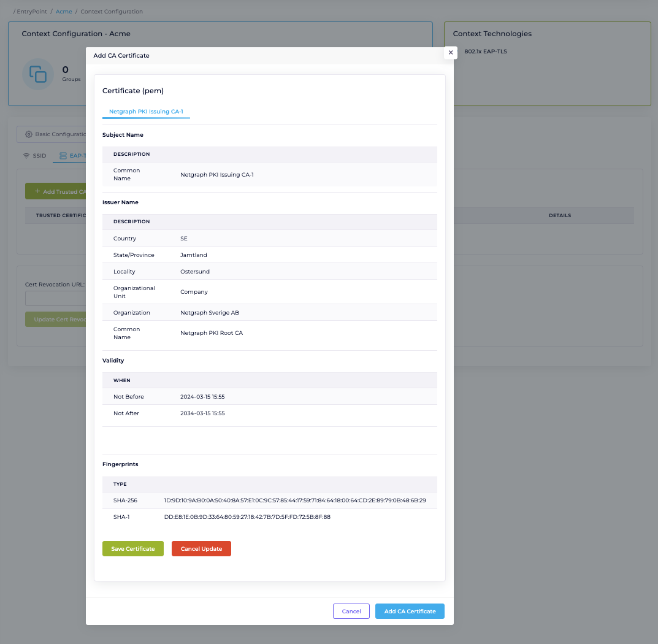Close the Add CA Certificate dialog

click(x=451, y=53)
